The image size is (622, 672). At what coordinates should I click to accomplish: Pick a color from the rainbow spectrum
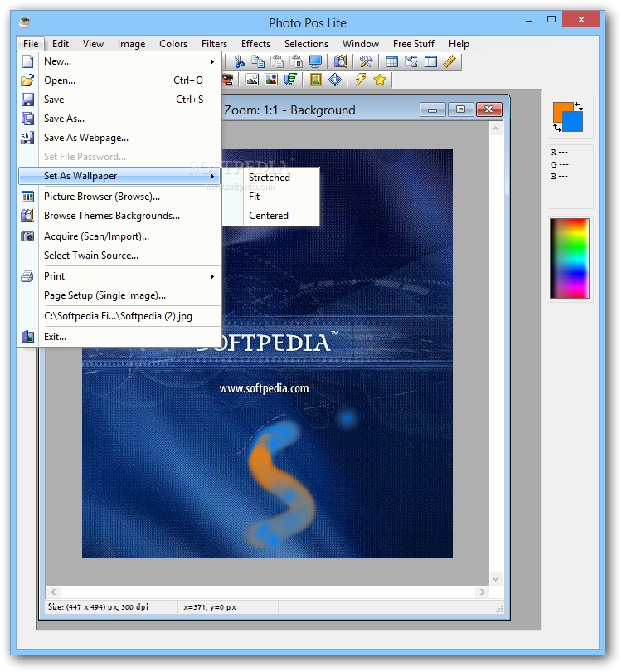(x=570, y=258)
